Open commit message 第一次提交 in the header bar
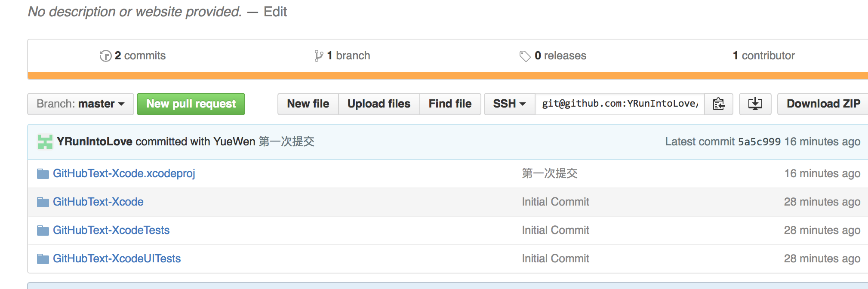Image resolution: width=868 pixels, height=289 pixels. (x=286, y=141)
